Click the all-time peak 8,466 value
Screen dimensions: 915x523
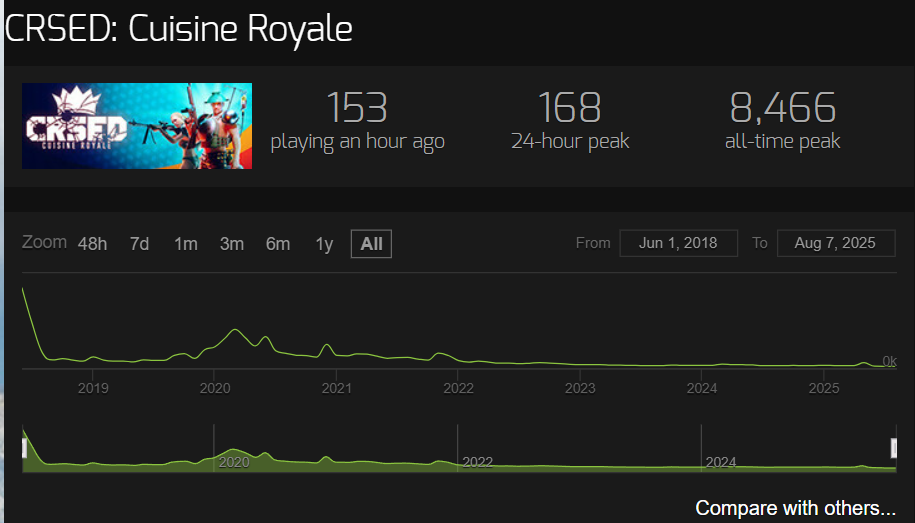tap(782, 108)
